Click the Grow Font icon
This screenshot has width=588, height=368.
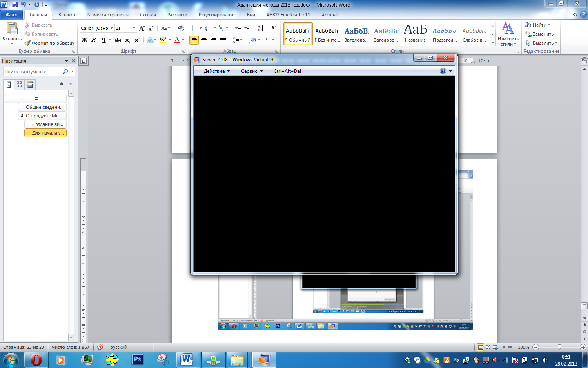coord(142,28)
